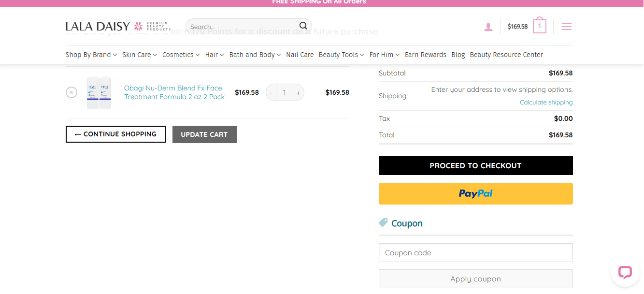644x294 pixels.
Task: Click the Continue Shopping button
Action: 115,134
